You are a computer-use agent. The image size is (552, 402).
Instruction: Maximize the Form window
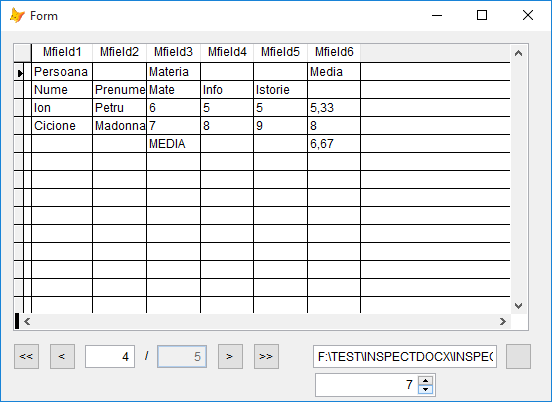pos(482,15)
